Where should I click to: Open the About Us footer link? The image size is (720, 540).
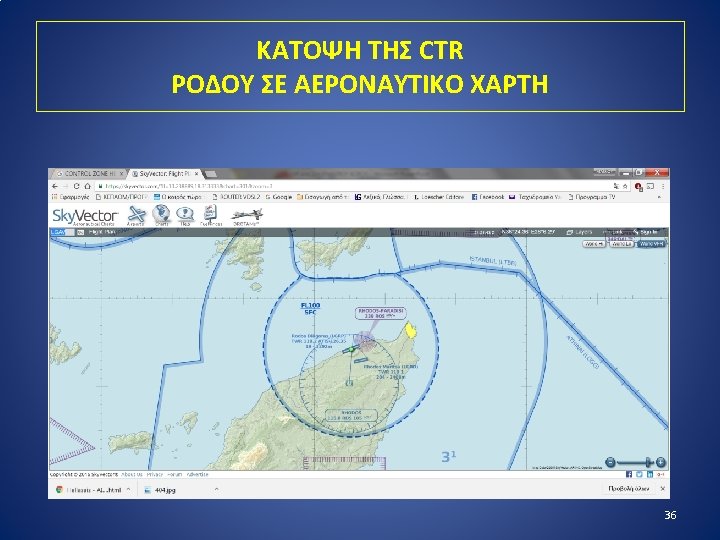pyautogui.click(x=132, y=474)
